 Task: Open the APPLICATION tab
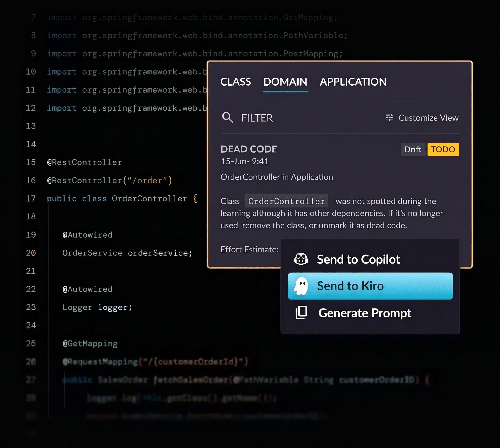pyautogui.click(x=353, y=82)
